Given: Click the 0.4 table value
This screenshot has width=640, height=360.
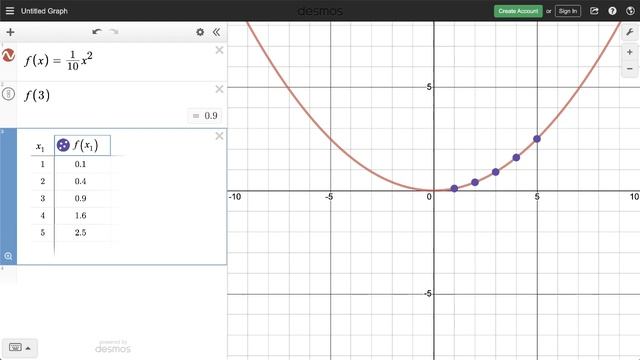Looking at the screenshot, I should (x=80, y=181).
